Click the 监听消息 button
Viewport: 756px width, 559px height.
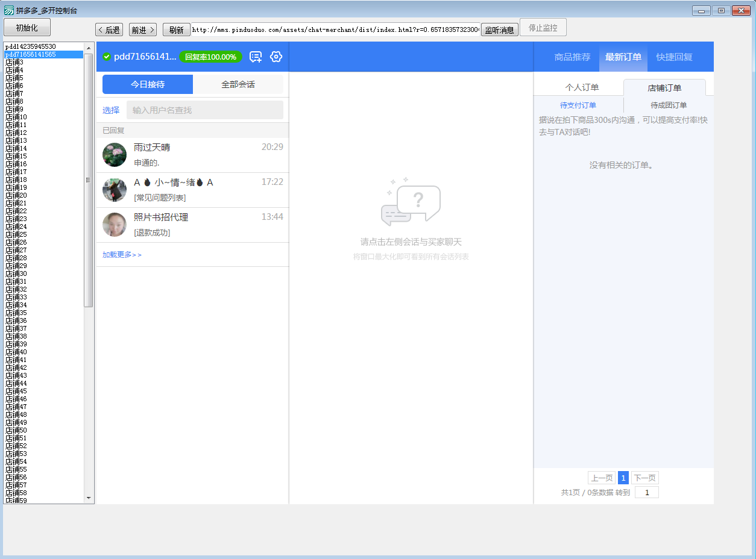pyautogui.click(x=499, y=30)
